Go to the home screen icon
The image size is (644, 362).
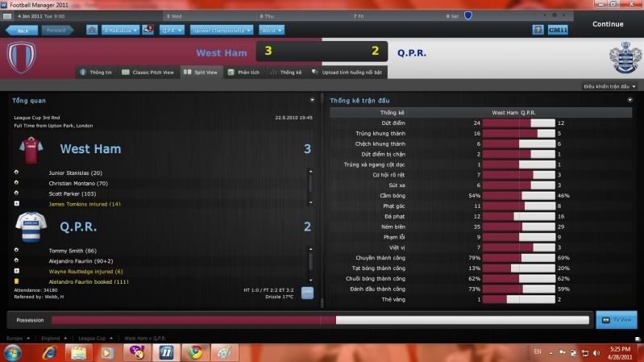(92, 30)
